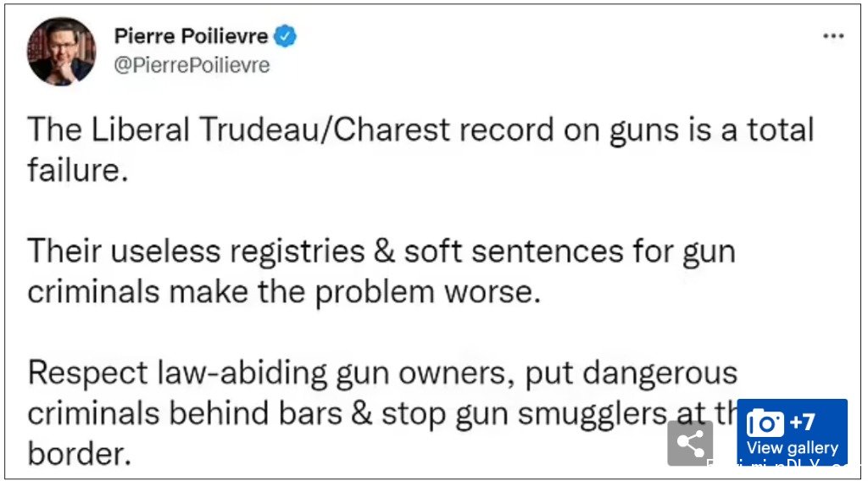Open the three-dot more options menu
The width and height of the screenshot is (868, 481).
(x=833, y=36)
